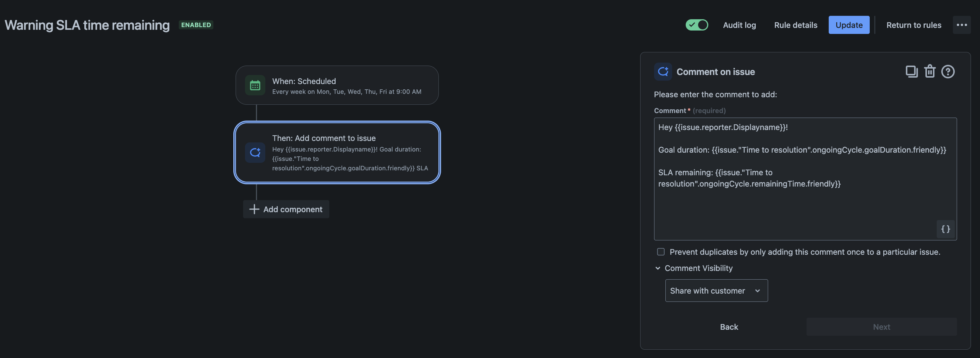
Task: Open the Audit log
Action: 739,25
